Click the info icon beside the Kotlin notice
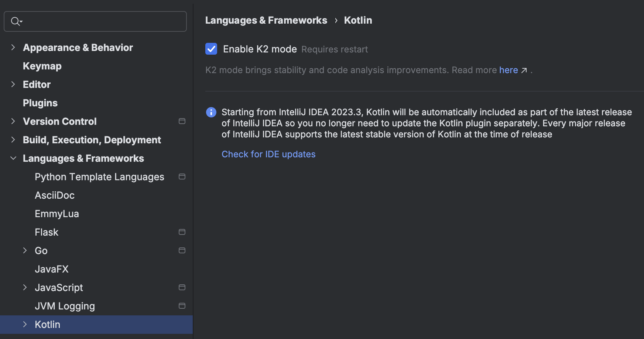Screen dimensions: 644x339 211,112
